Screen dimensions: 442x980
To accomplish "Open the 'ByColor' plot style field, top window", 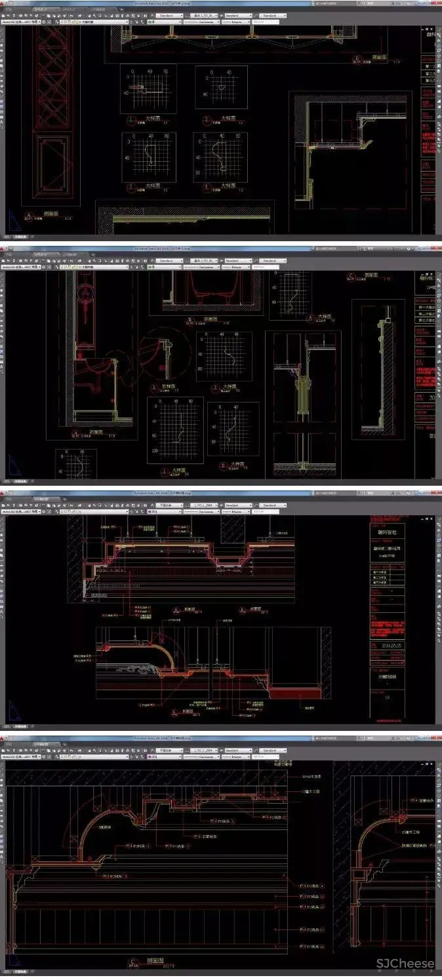I will (x=264, y=22).
